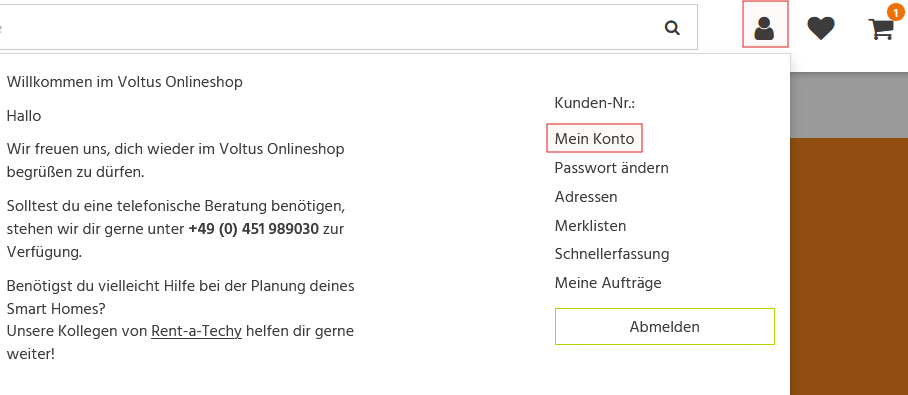Open the shopping cart icon
The width and height of the screenshot is (908, 395).
tap(881, 28)
